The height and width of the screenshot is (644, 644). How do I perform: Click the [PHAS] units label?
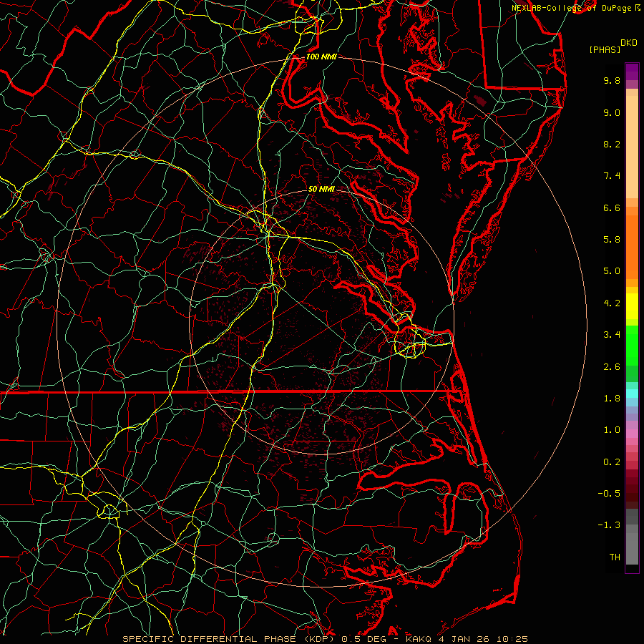point(605,50)
